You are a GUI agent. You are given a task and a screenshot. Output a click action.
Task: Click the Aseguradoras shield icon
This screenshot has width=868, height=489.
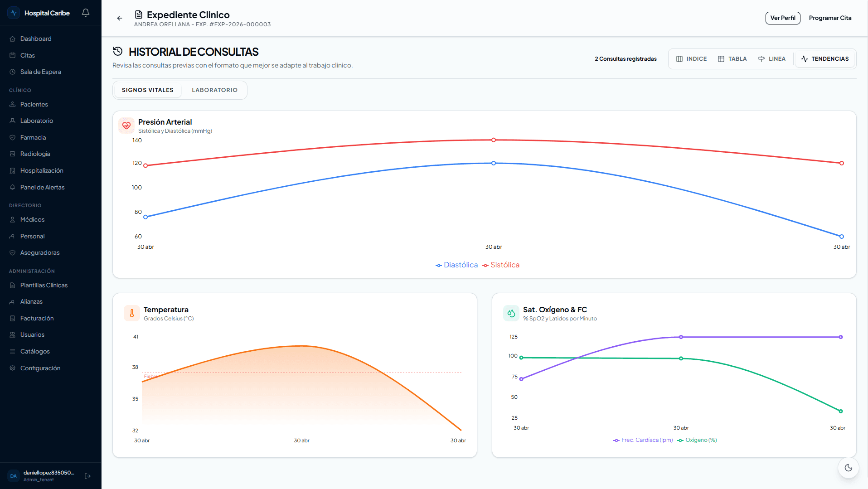tap(13, 253)
